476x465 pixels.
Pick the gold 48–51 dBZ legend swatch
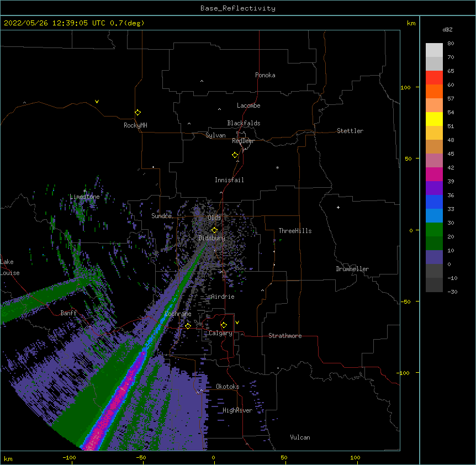(434, 133)
